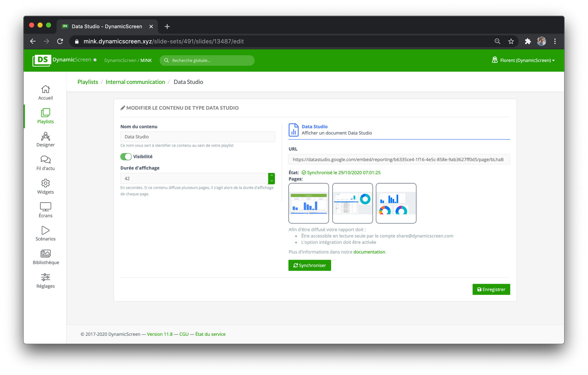The height and width of the screenshot is (375, 588).
Task: Open the Scénarios play icon
Action: (x=45, y=230)
